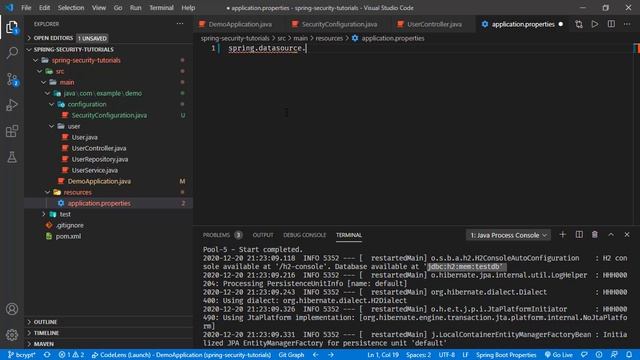This screenshot has height=360, width=640.
Task: Open Java Process Console terminal dropdown
Action: (508, 235)
